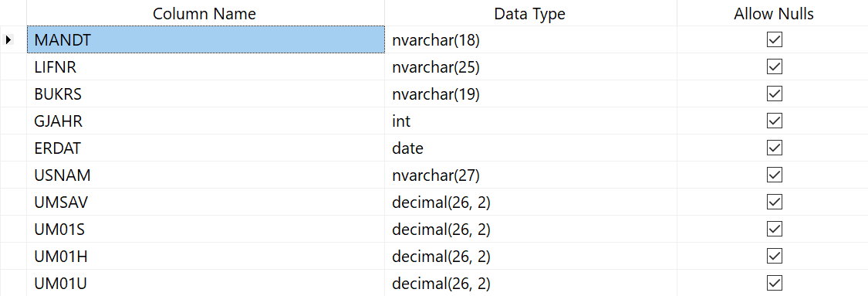
Task: Toggle Allow Nulls for UMSAV
Action: pos(774,202)
